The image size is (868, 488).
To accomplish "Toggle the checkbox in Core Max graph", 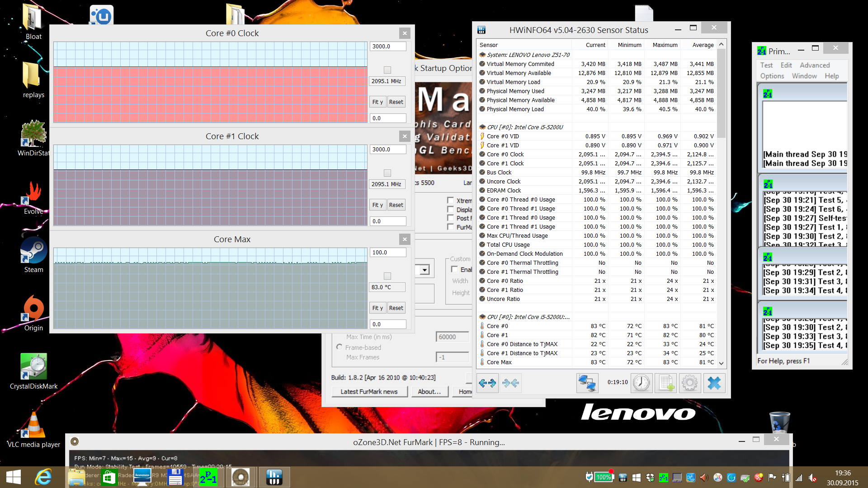I will (387, 276).
